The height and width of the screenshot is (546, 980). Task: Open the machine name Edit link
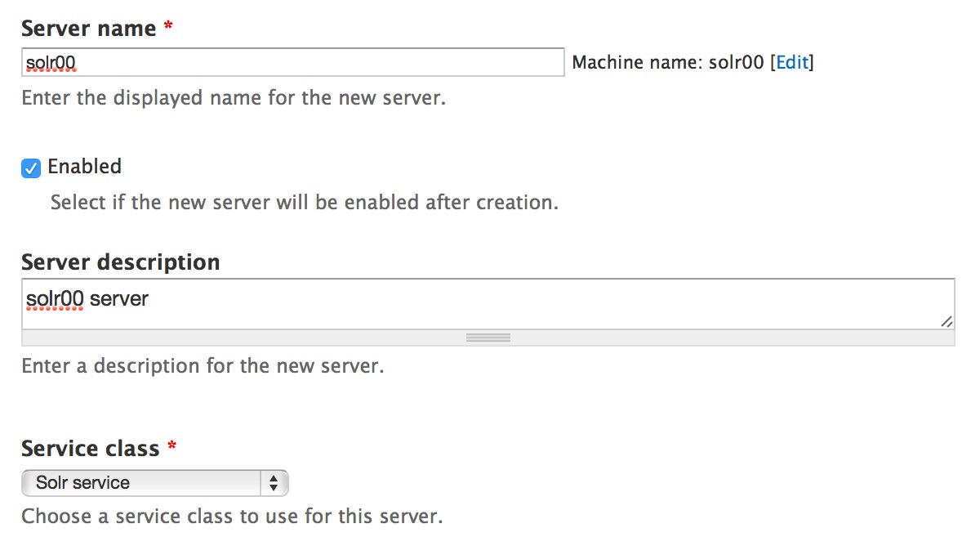point(792,62)
